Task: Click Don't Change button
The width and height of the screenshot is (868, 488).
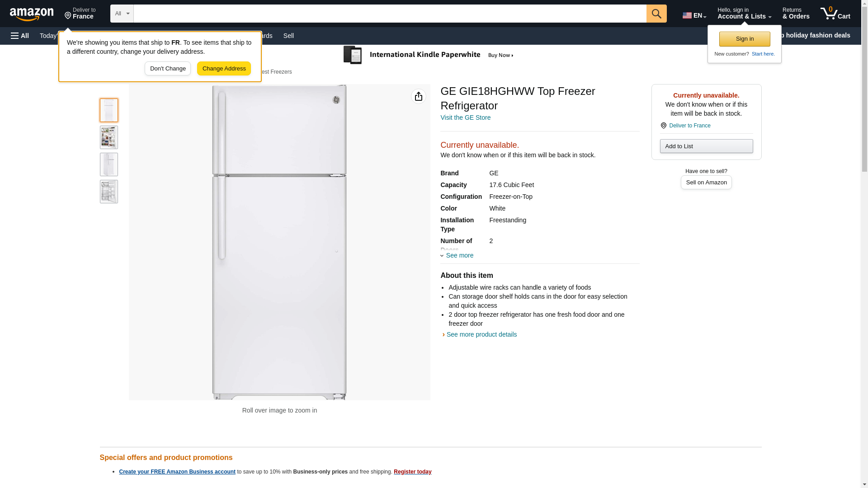Action: (168, 69)
